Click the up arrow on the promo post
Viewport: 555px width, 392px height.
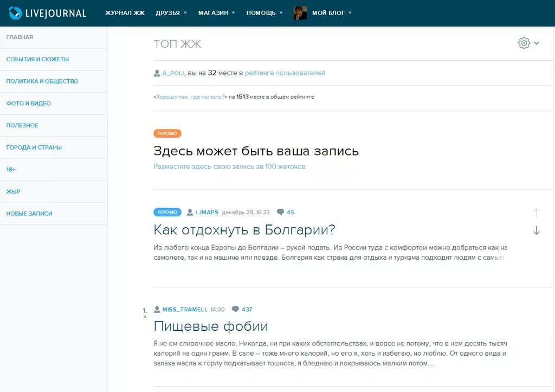click(537, 212)
